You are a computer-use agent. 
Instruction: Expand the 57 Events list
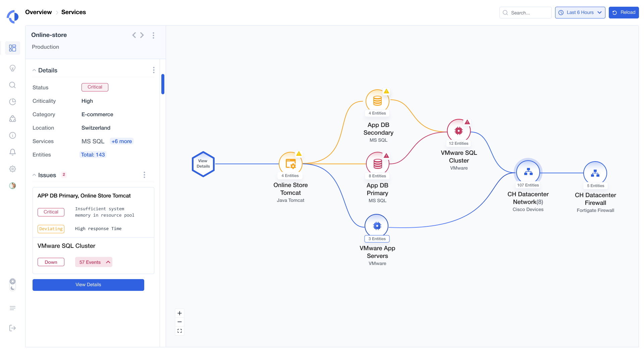(x=93, y=262)
